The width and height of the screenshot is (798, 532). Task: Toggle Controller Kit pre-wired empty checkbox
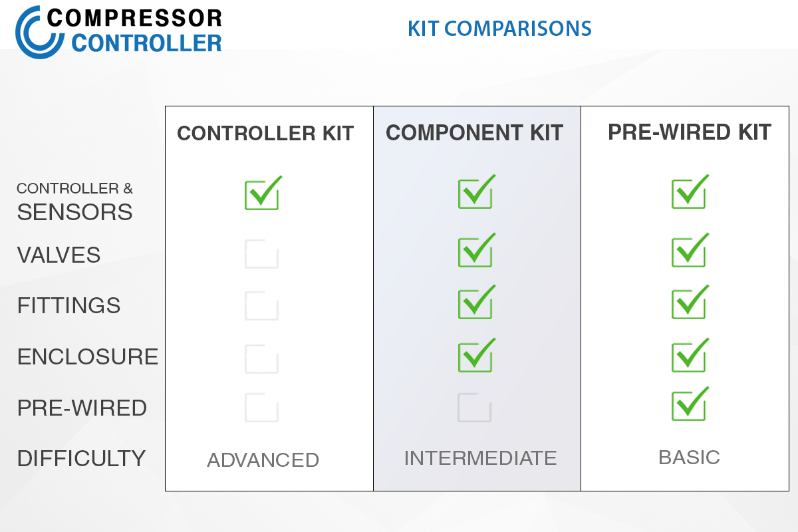(261, 408)
